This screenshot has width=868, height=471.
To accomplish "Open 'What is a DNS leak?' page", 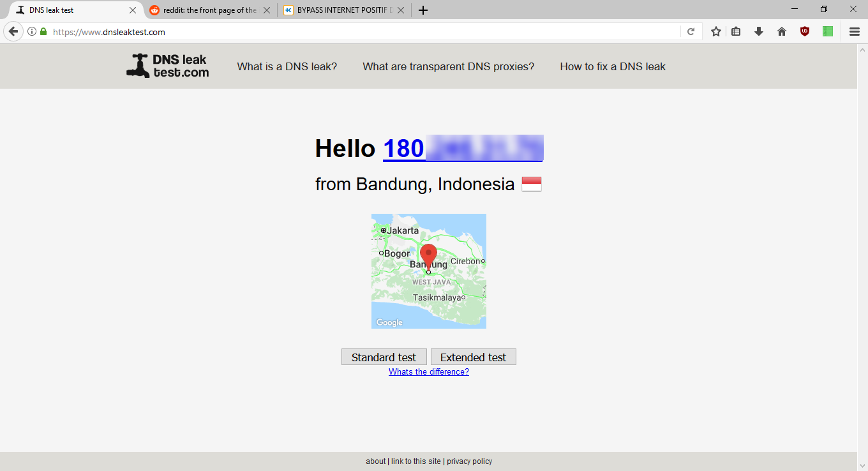I will (287, 66).
